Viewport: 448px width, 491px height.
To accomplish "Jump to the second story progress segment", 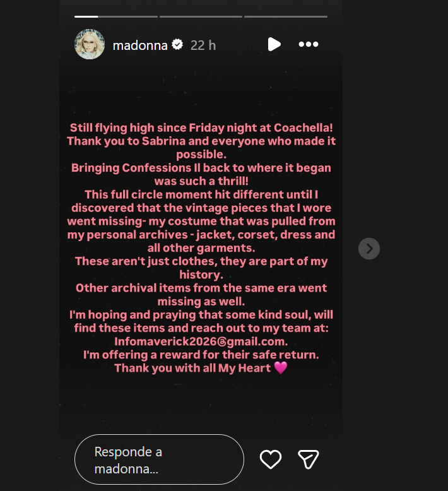I will tap(201, 16).
